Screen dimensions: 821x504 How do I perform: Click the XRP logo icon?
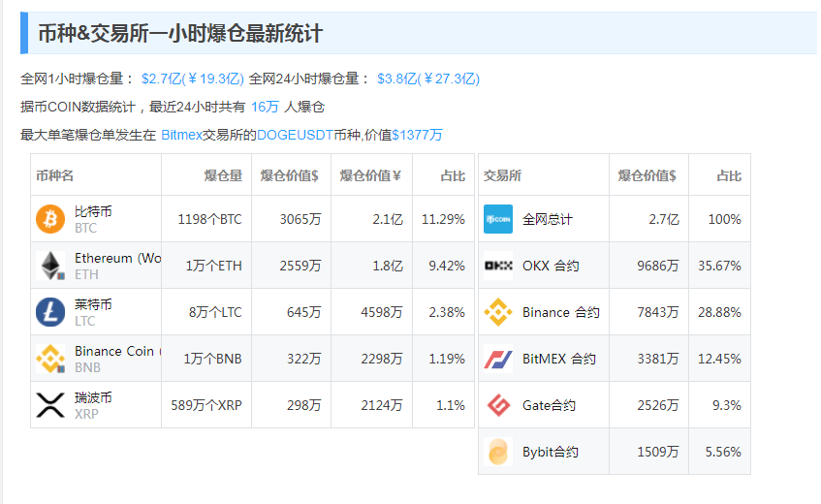pyautogui.click(x=50, y=405)
